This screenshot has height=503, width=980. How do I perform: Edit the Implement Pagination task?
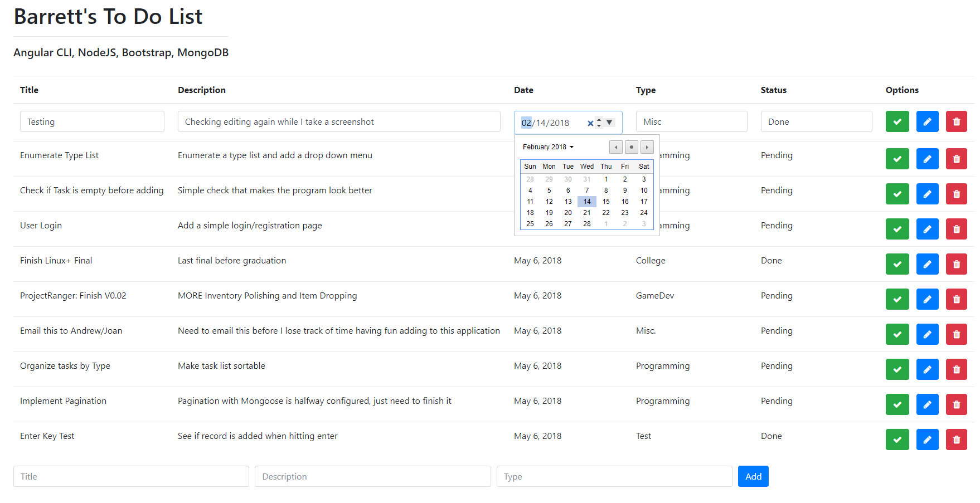(927, 404)
